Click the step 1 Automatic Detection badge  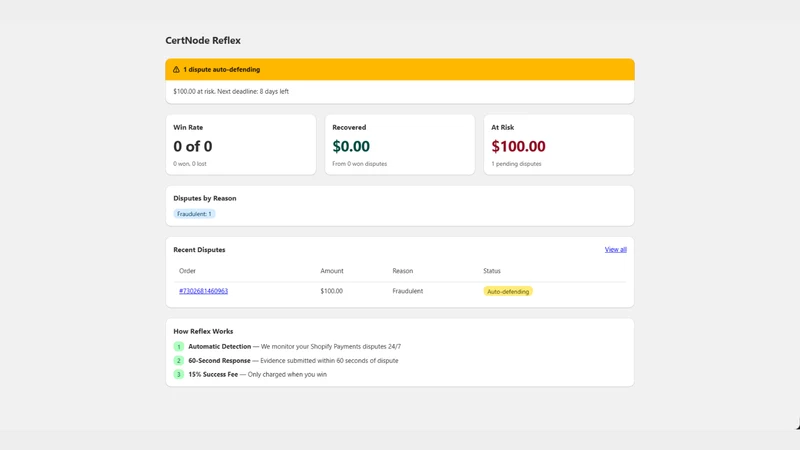coord(179,346)
